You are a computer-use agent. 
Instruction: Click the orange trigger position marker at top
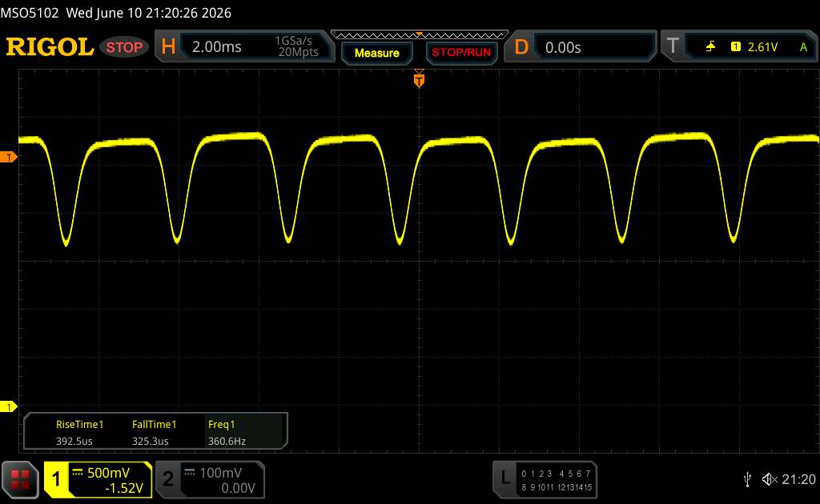419,79
